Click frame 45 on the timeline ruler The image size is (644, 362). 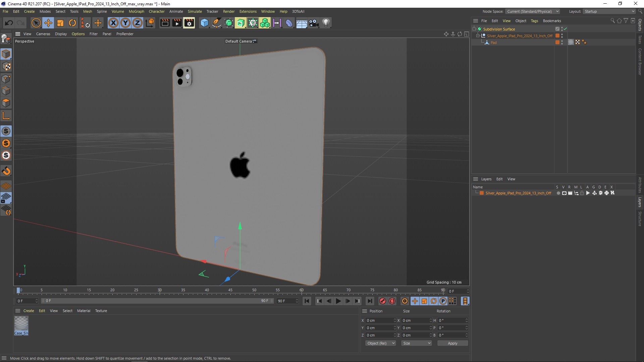tap(230, 290)
